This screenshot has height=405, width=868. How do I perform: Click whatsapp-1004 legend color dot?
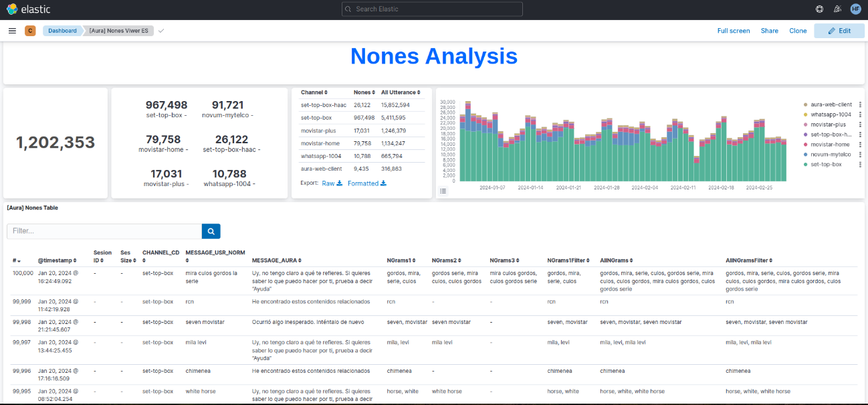(805, 114)
